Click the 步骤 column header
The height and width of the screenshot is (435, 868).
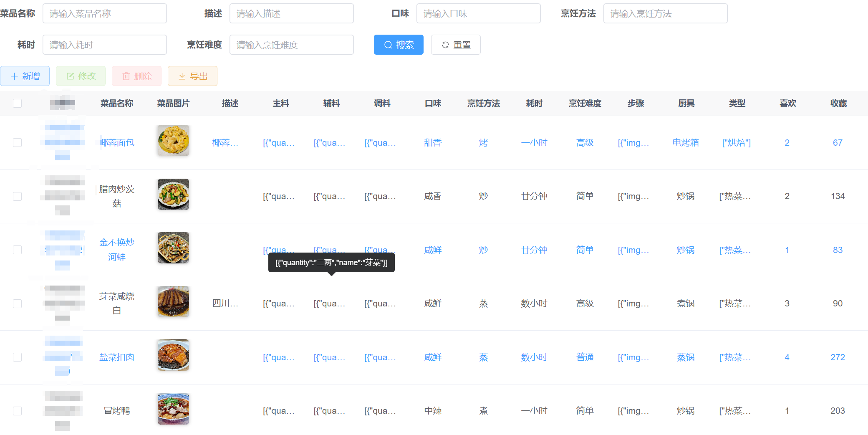click(x=636, y=103)
